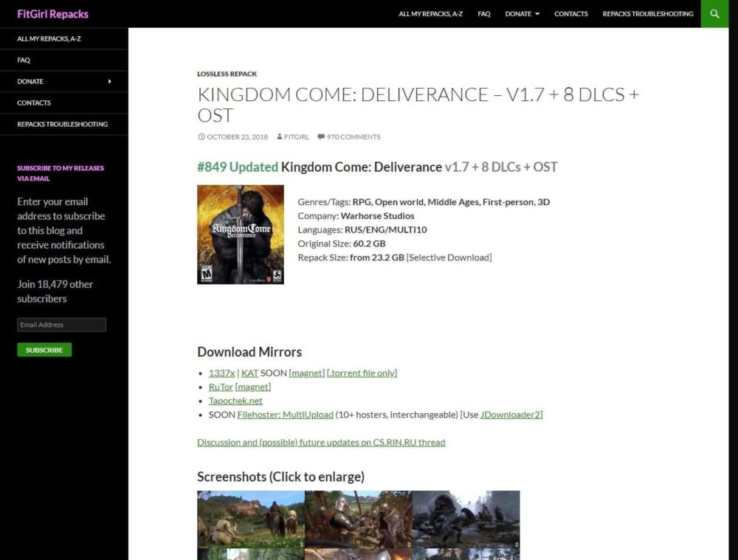Expand the Donate dropdown in top navigation
This screenshot has height=560, width=738.
[522, 14]
